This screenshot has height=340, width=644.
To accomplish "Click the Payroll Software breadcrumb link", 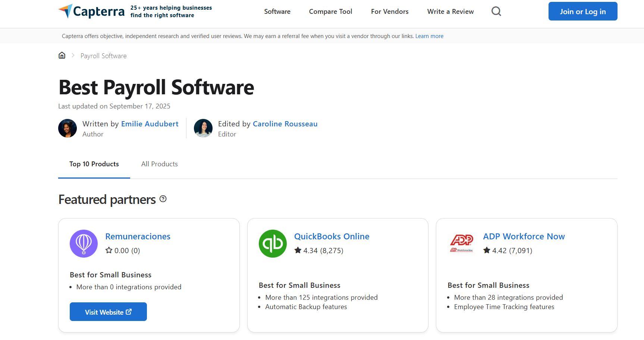I will 103,56.
